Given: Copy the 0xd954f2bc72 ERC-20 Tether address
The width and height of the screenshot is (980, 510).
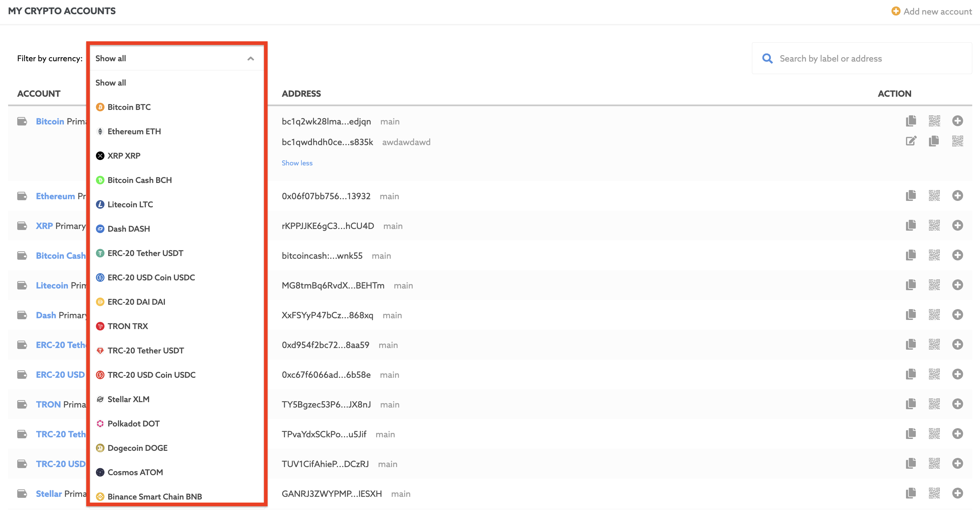Looking at the screenshot, I should tap(911, 344).
